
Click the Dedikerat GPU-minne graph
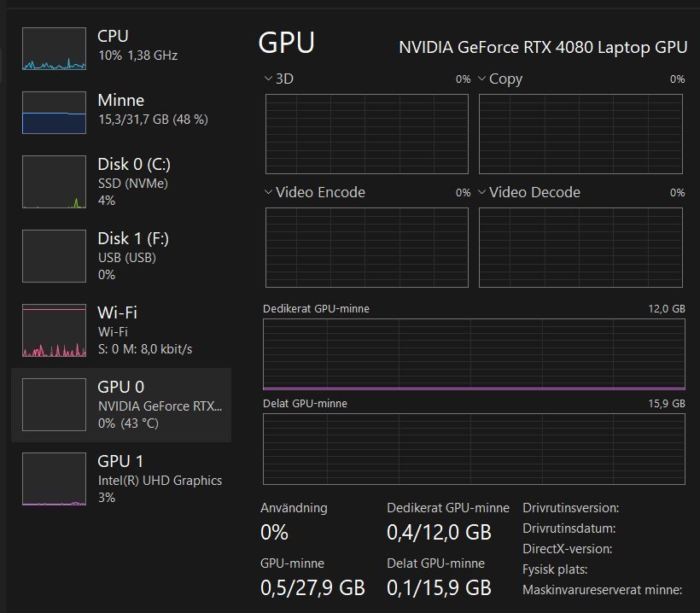pos(474,353)
